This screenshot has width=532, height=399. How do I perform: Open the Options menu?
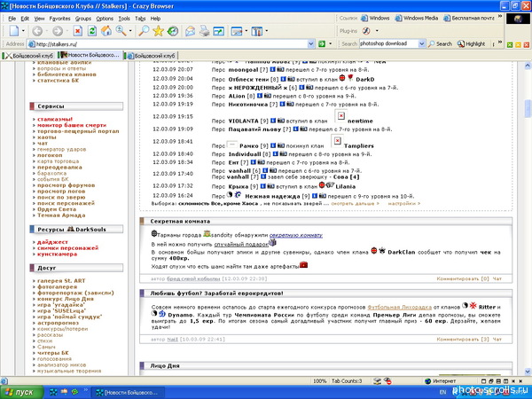pos(105,19)
